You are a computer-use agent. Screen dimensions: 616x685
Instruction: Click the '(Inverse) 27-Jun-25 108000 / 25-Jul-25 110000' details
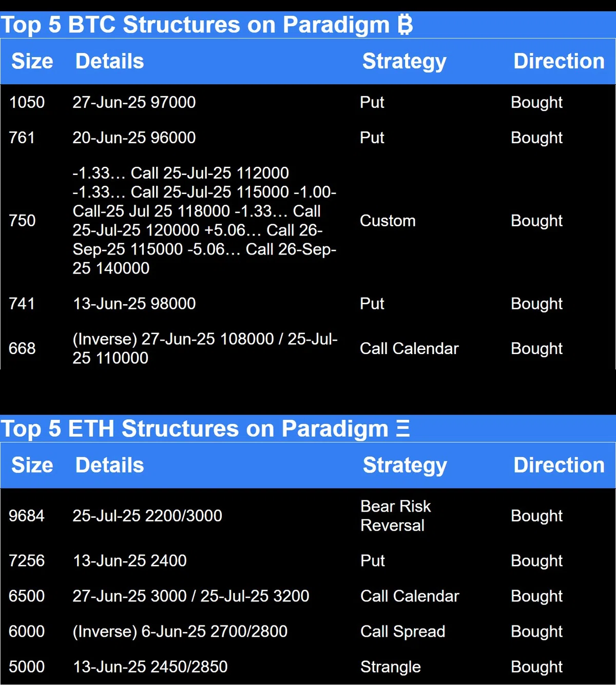tap(205, 348)
